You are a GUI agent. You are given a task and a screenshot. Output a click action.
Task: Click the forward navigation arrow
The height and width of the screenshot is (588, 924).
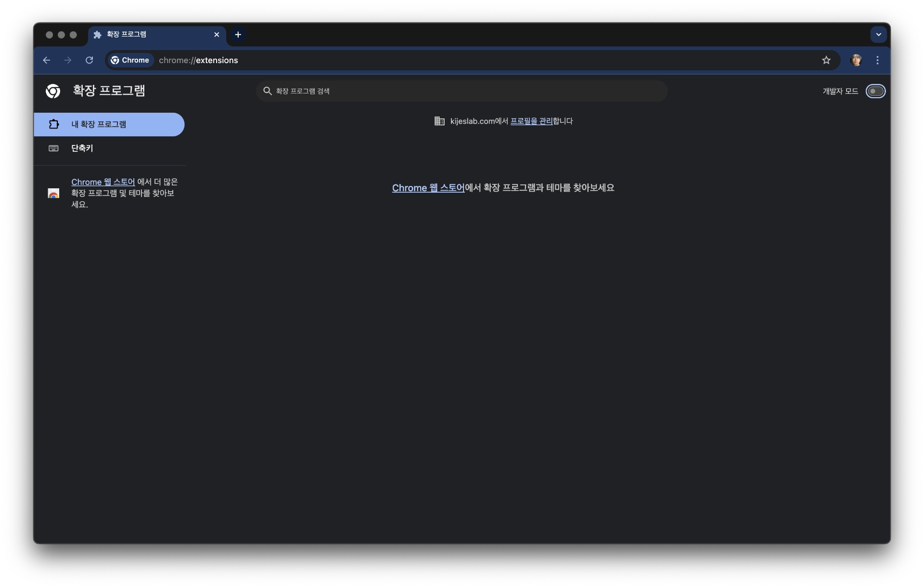67,60
